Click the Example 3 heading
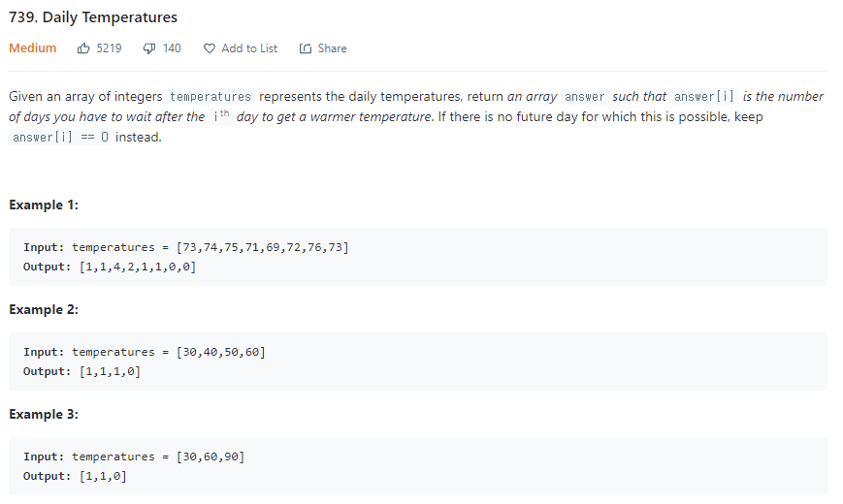This screenshot has width=843, height=504. pos(44,414)
